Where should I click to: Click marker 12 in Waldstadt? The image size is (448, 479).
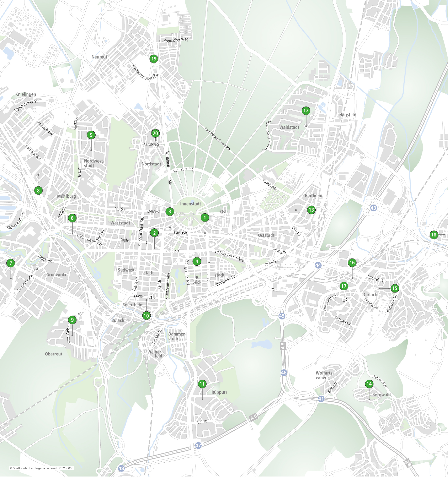click(306, 111)
